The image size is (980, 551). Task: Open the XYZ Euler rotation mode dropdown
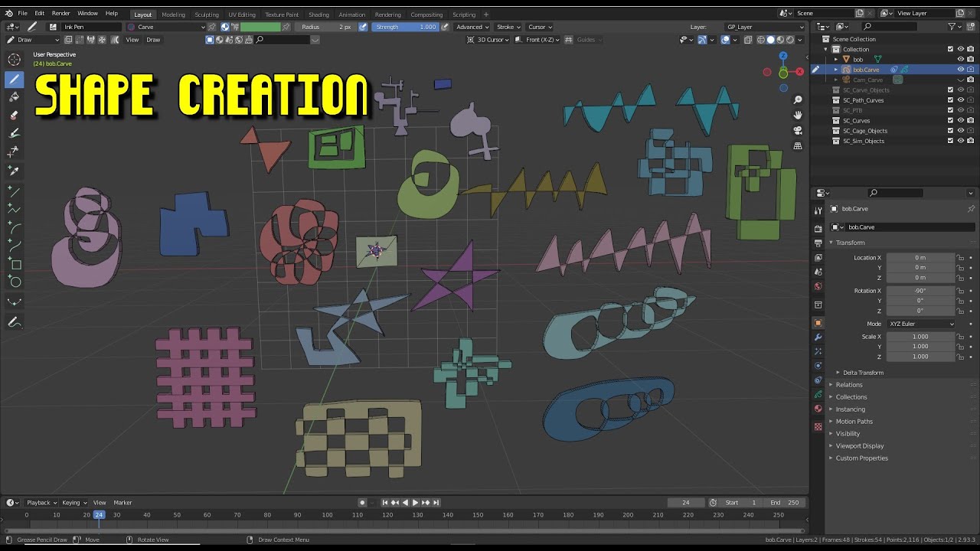click(922, 324)
